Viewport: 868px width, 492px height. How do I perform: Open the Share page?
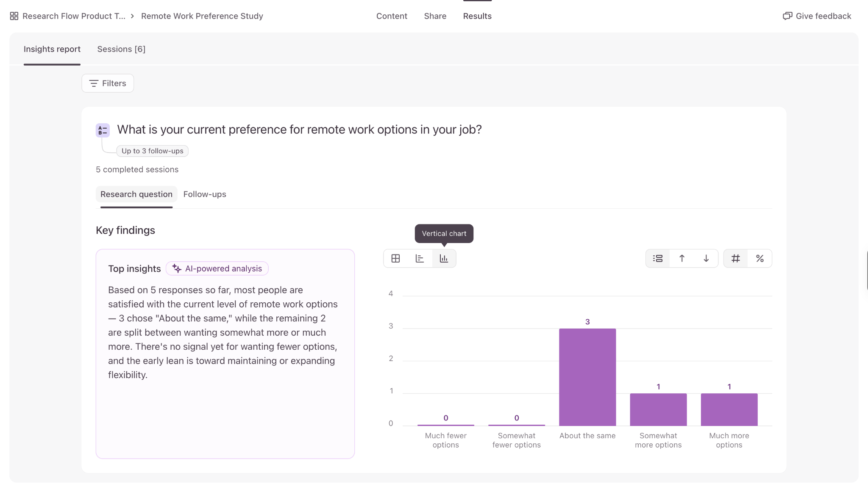pos(435,16)
